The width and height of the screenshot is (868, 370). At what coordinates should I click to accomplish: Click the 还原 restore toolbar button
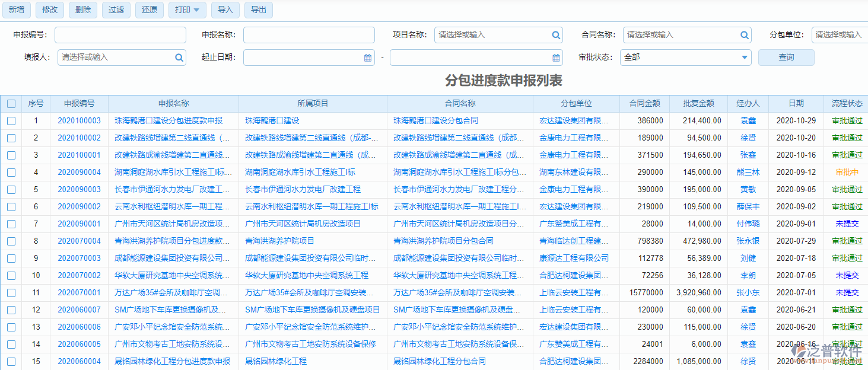tap(149, 10)
